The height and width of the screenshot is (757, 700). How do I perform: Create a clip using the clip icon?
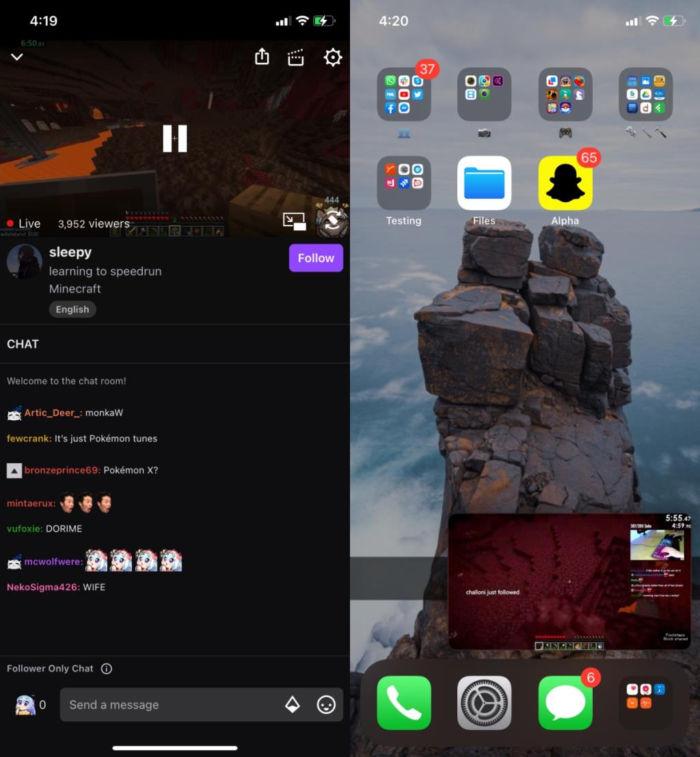point(296,57)
